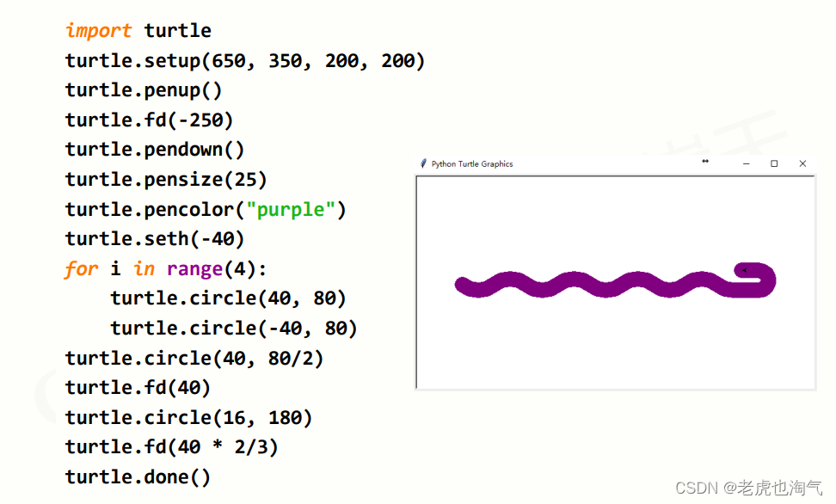Click the feather icon in turtle window title
This screenshot has width=836, height=504.
coord(423,163)
